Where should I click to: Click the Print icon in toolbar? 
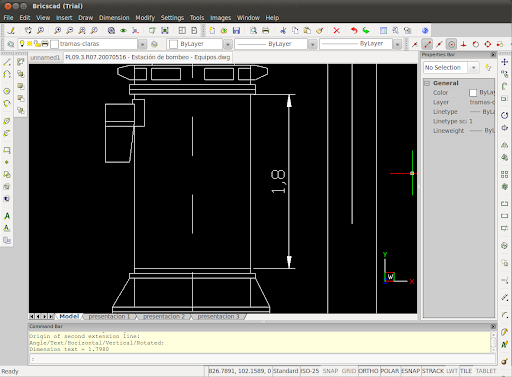click(266, 31)
